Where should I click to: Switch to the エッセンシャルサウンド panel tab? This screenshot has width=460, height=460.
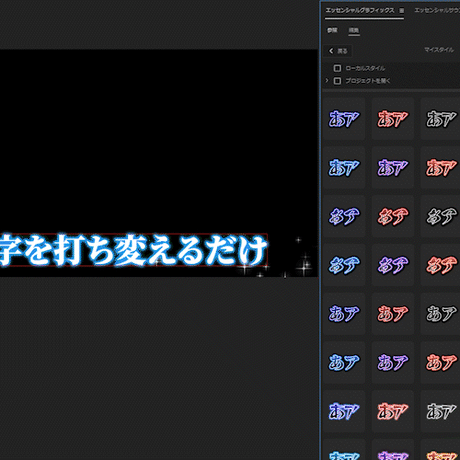coord(437,10)
